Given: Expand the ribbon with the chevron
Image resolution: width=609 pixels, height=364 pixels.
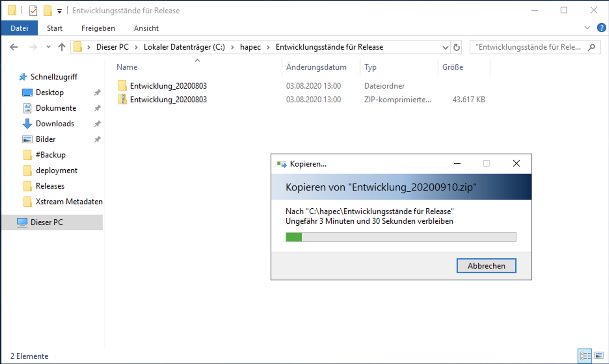Looking at the screenshot, I should point(587,28).
